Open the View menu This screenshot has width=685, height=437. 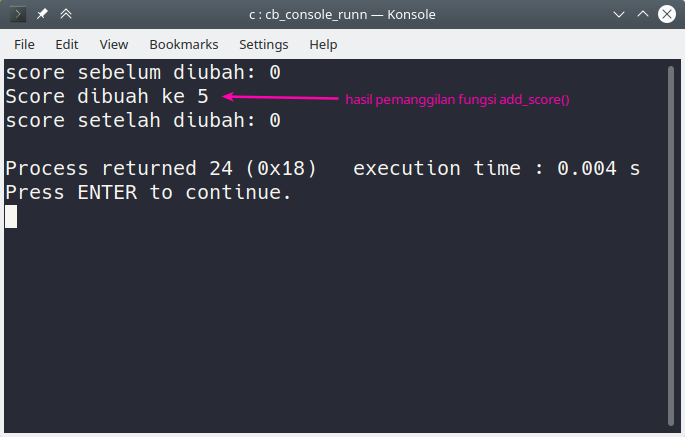point(114,44)
